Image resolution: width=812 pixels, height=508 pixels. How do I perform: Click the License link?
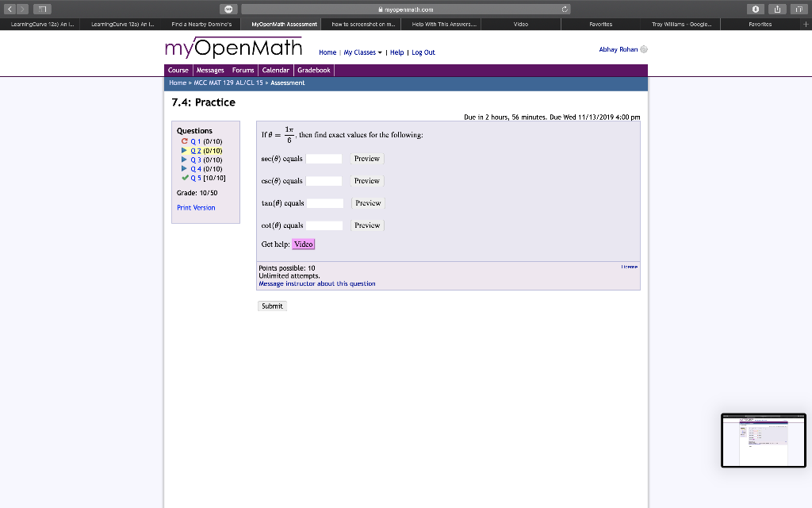click(629, 267)
